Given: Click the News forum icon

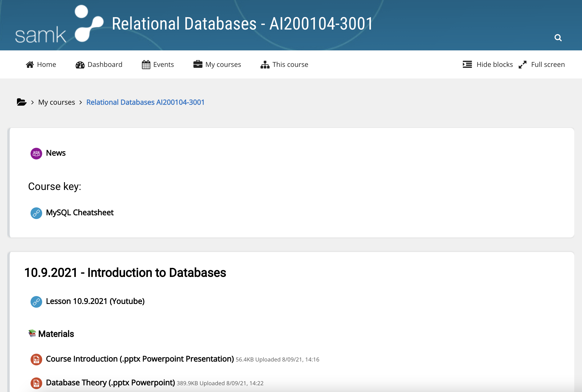Looking at the screenshot, I should pos(36,153).
